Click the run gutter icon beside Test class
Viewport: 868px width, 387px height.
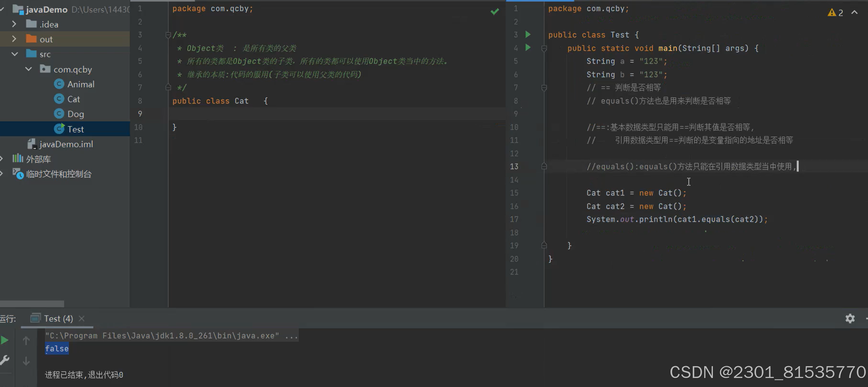click(x=527, y=34)
